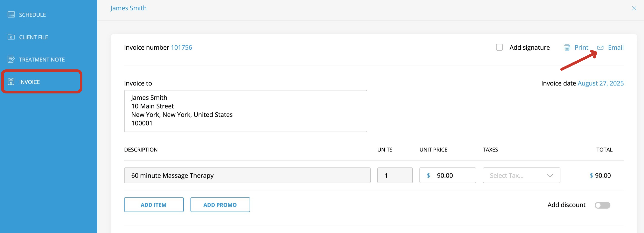
Task: Click the Schedule calendar icon
Action: (x=11, y=15)
